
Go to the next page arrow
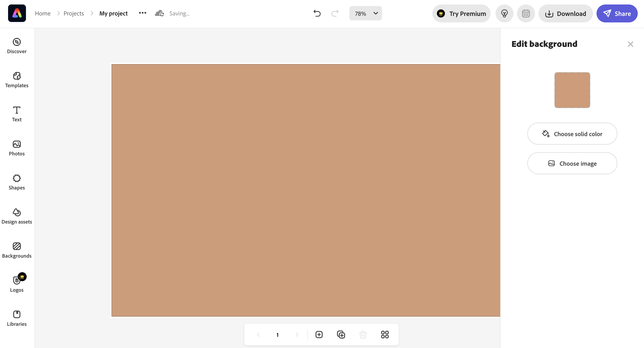pyautogui.click(x=297, y=335)
